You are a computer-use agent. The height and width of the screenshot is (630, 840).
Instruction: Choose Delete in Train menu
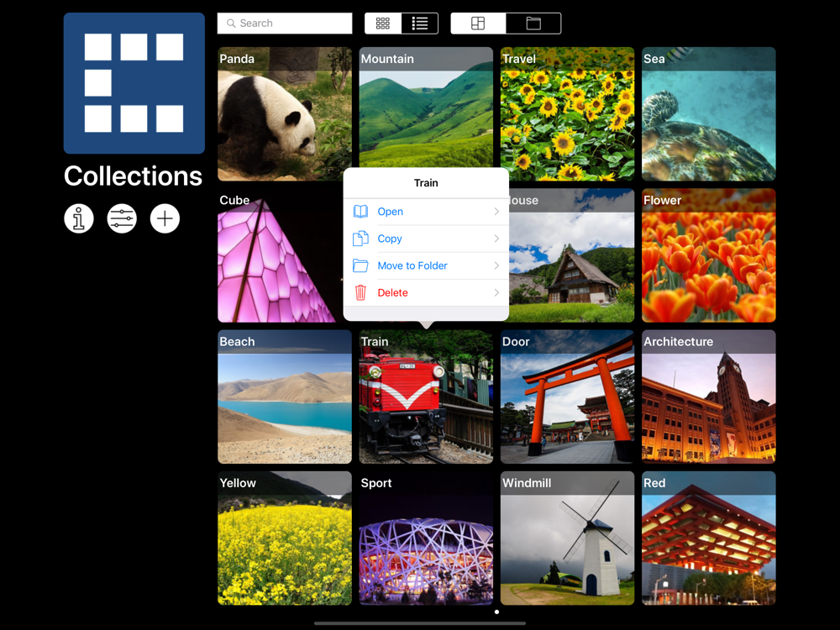click(426, 292)
